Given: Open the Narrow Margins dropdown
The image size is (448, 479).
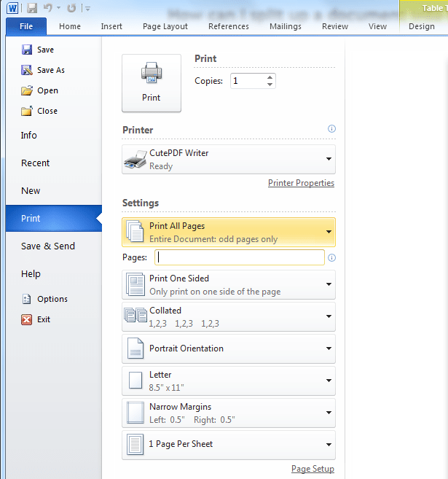Looking at the screenshot, I should [x=229, y=413].
